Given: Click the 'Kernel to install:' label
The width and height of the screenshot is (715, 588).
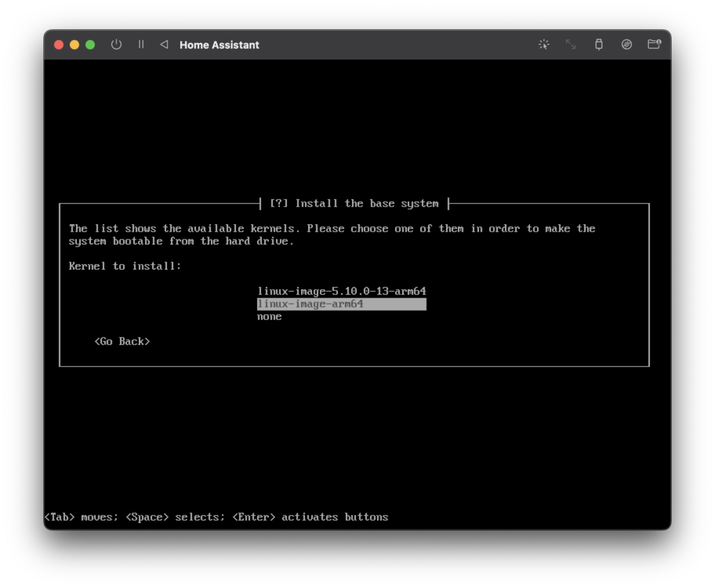Looking at the screenshot, I should [125, 266].
